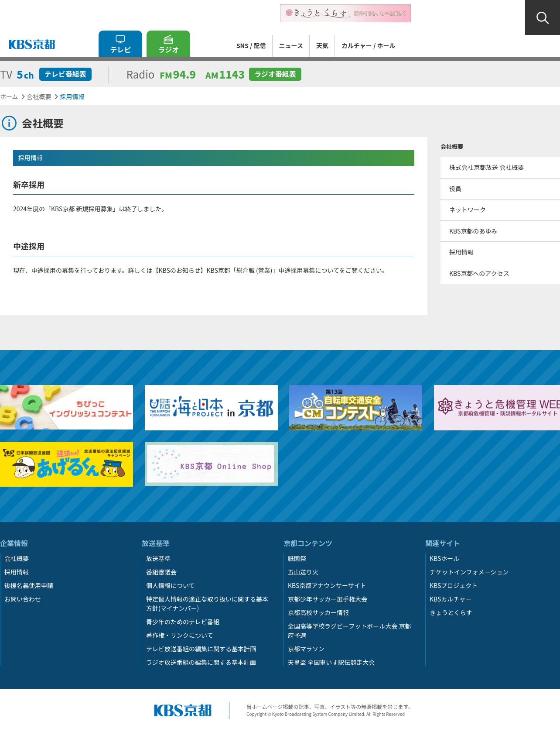Open the 採用情報 sidebar item
This screenshot has width=560, height=732.
click(x=500, y=252)
